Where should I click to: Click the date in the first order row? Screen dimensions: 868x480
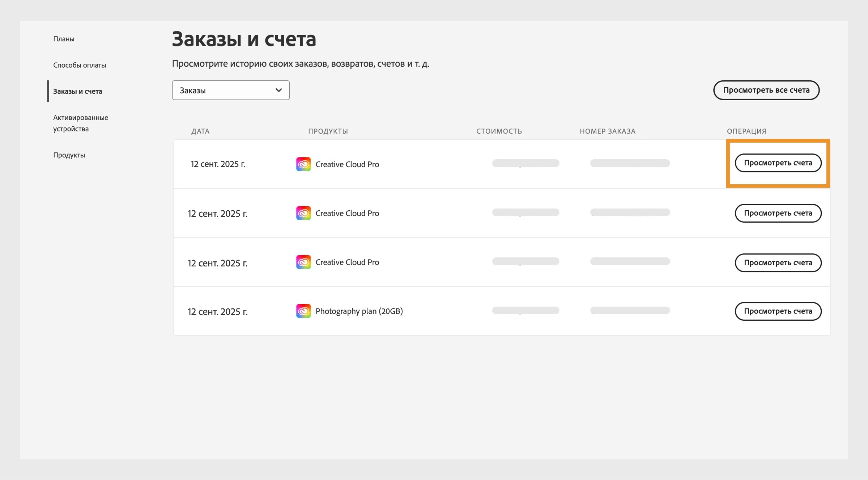pyautogui.click(x=218, y=164)
